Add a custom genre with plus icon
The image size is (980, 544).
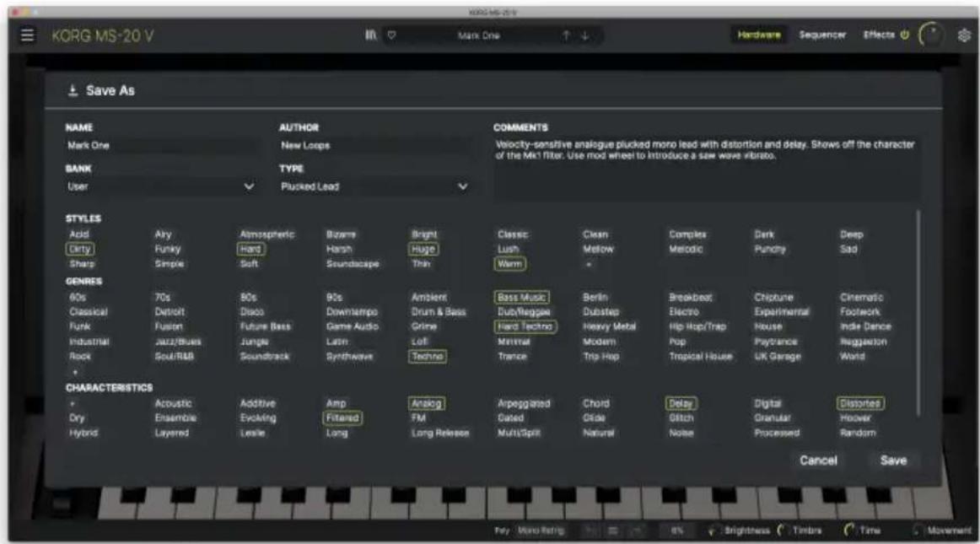pos(75,372)
